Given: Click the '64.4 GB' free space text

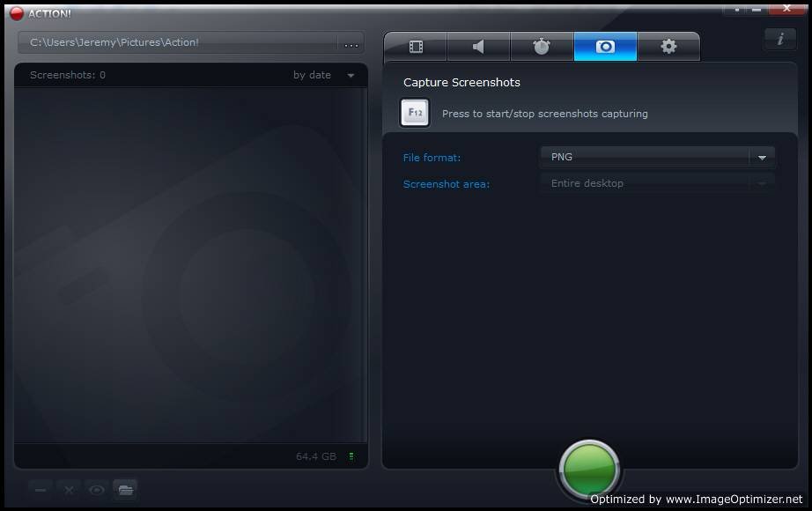Looking at the screenshot, I should click(316, 456).
